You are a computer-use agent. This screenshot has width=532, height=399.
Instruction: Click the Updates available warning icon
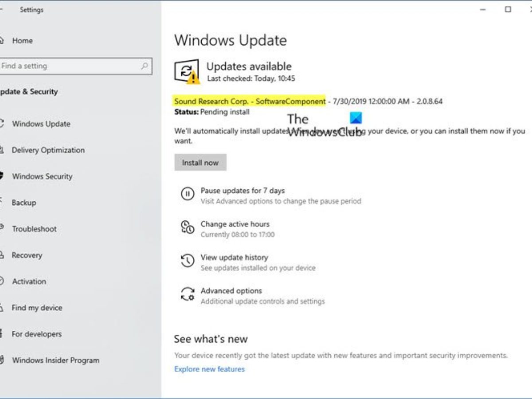188,72
